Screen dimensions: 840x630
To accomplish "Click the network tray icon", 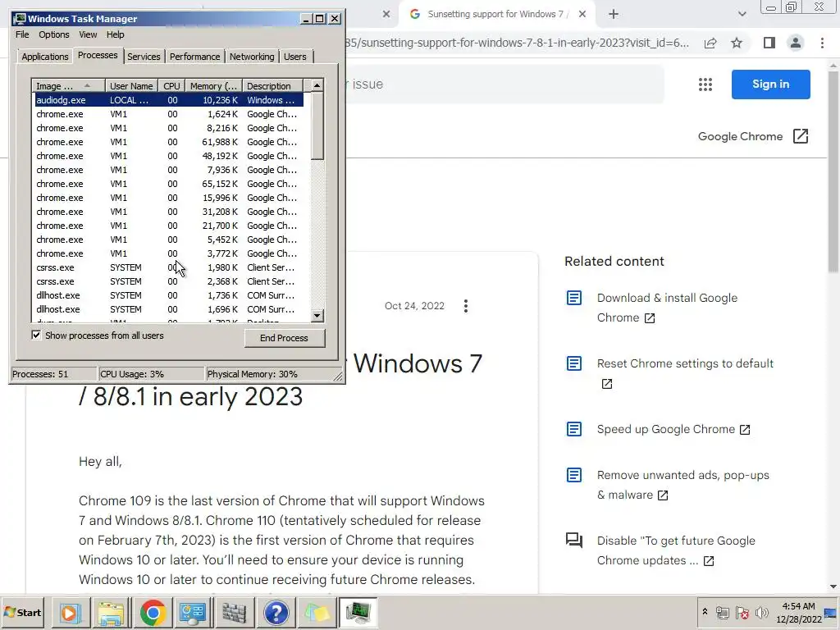I will click(722, 612).
